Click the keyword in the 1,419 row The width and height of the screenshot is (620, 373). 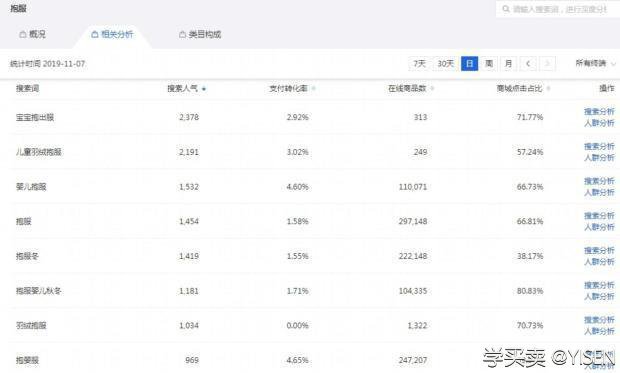coord(27,256)
